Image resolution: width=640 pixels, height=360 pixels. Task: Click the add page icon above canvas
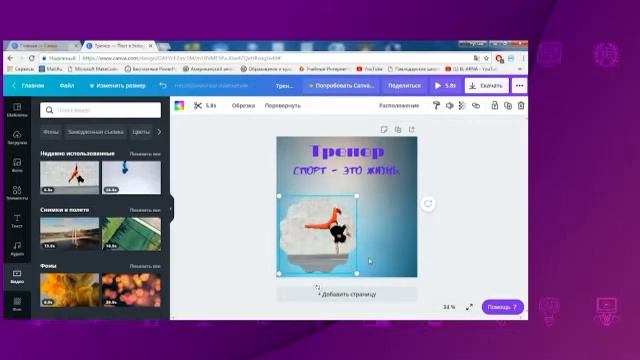pyautogui.click(x=411, y=130)
